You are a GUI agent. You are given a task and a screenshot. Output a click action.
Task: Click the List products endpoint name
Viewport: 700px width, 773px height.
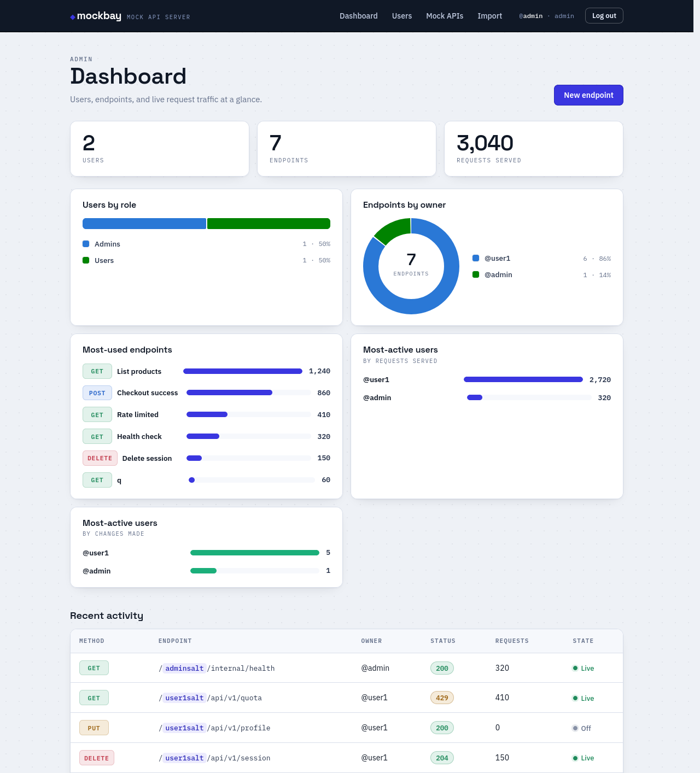click(x=139, y=371)
